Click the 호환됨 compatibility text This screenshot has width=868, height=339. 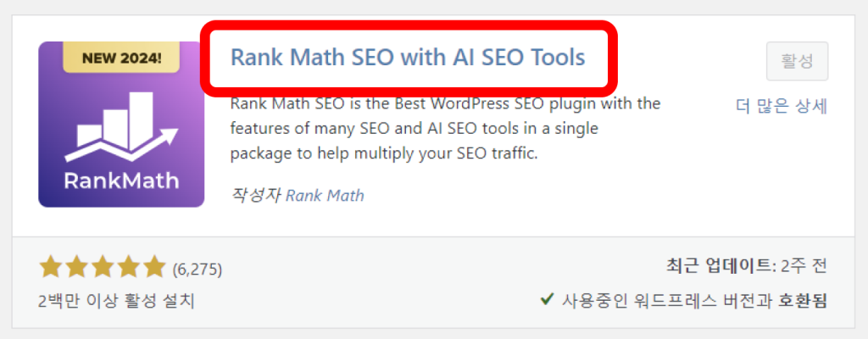pyautogui.click(x=803, y=301)
